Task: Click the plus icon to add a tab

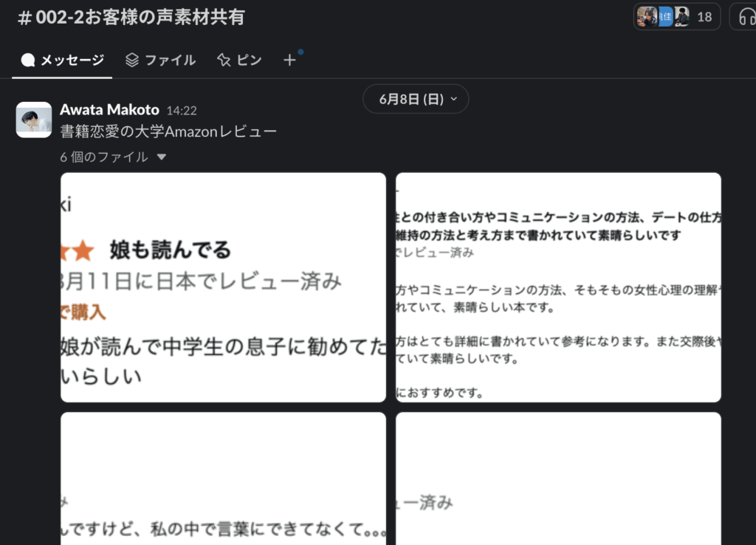Action: click(x=289, y=61)
